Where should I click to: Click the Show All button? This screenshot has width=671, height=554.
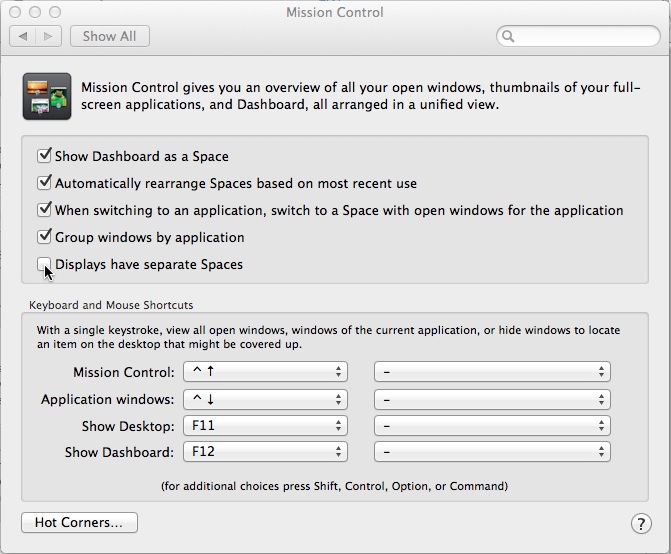tap(110, 36)
